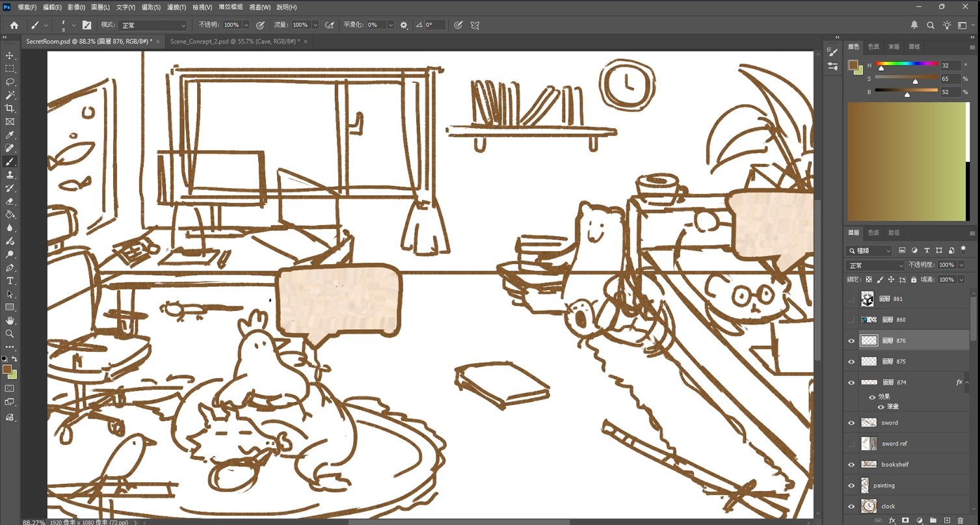Hide the painting layer
This screenshot has width=980, height=525.
pyautogui.click(x=851, y=485)
